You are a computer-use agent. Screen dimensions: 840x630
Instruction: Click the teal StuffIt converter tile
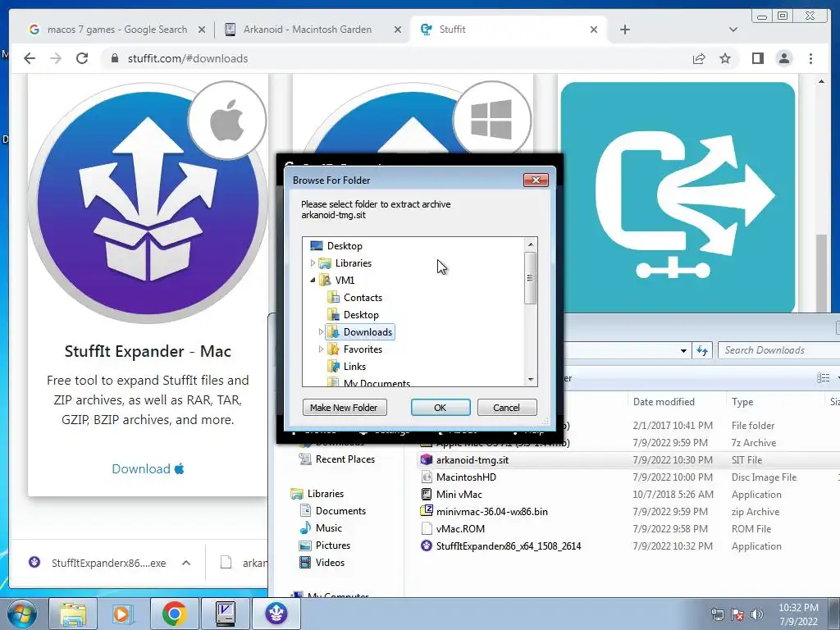click(678, 197)
